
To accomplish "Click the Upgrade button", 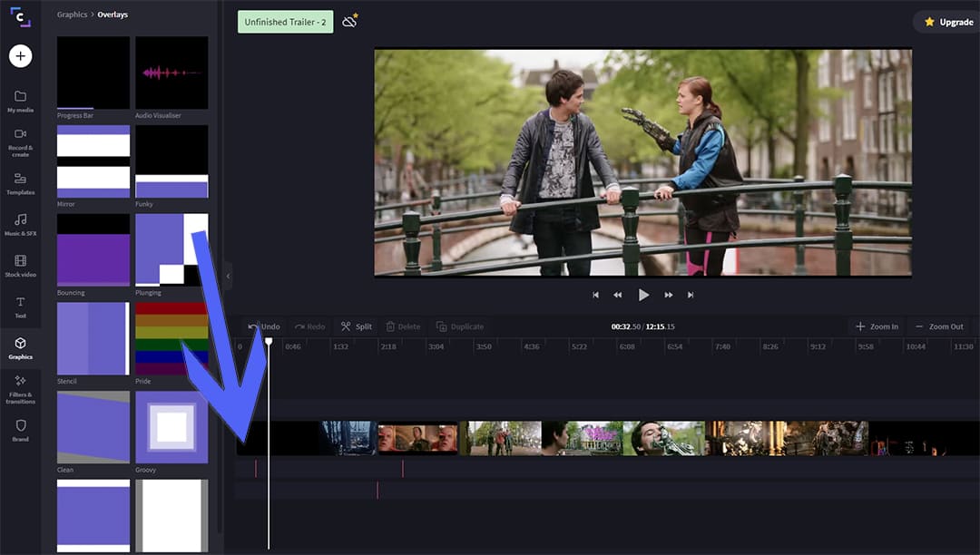I will coord(949,22).
